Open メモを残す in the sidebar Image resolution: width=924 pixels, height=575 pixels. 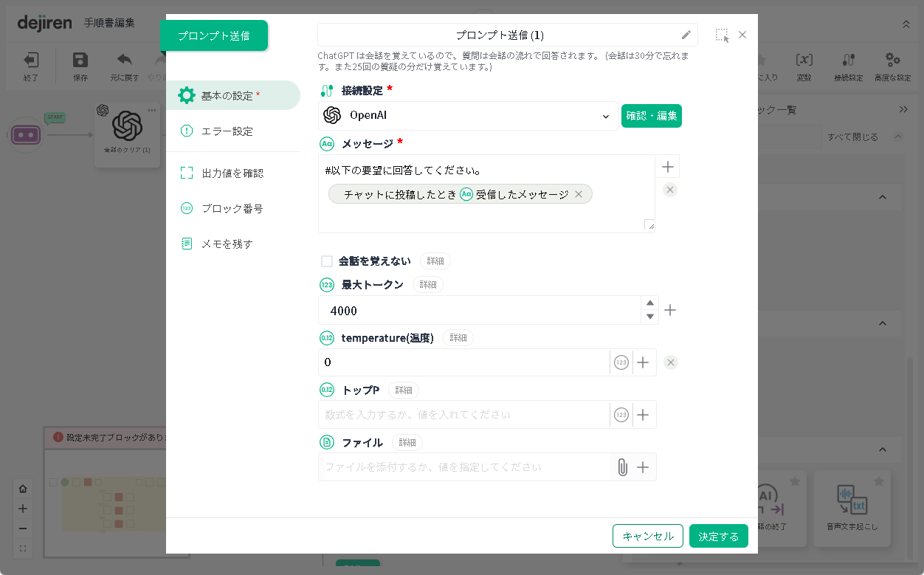227,244
